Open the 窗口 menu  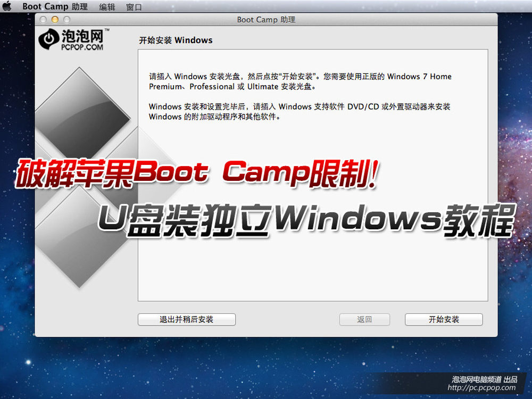(134, 7)
